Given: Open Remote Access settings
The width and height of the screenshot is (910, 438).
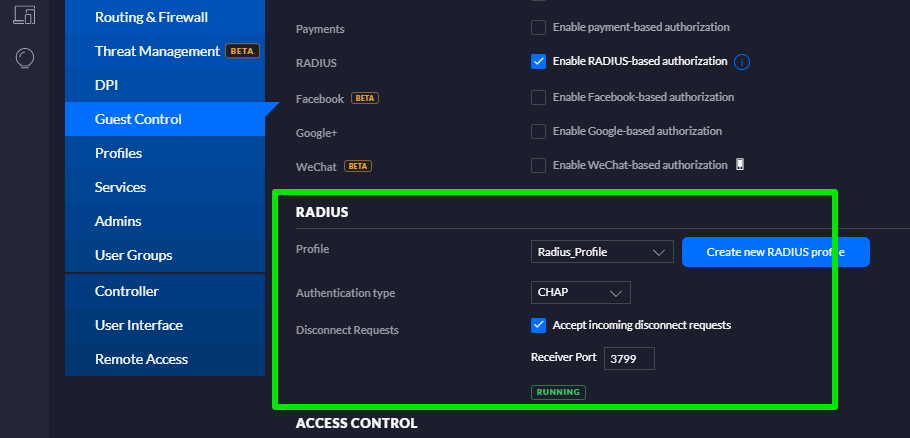Looking at the screenshot, I should pos(141,359).
